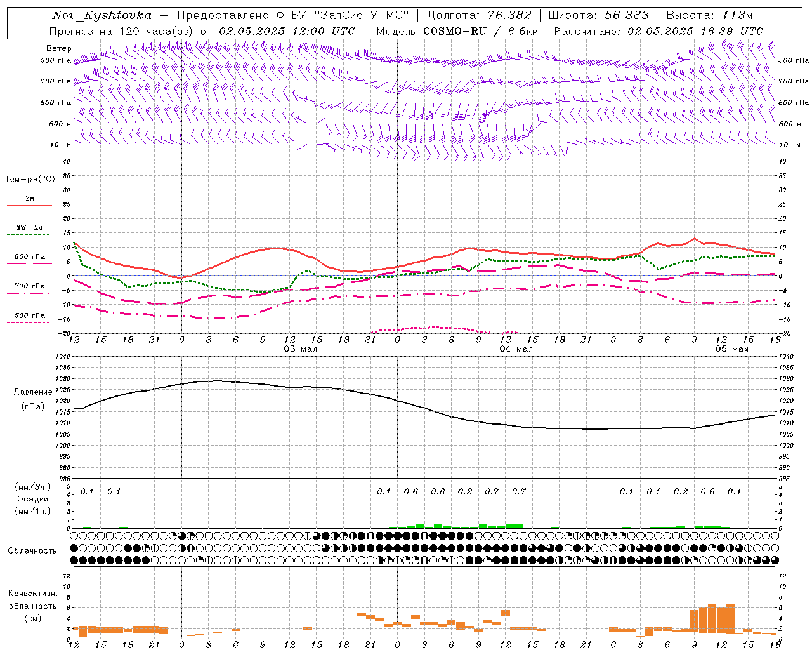Click the '04 мая' date label
812x650 pixels.
click(516, 349)
